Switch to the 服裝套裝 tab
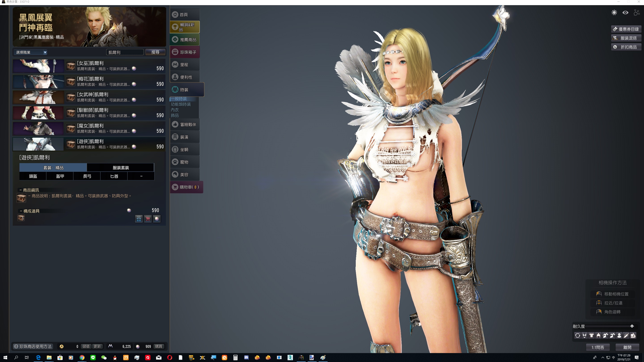This screenshot has height=362, width=644. coord(121,168)
